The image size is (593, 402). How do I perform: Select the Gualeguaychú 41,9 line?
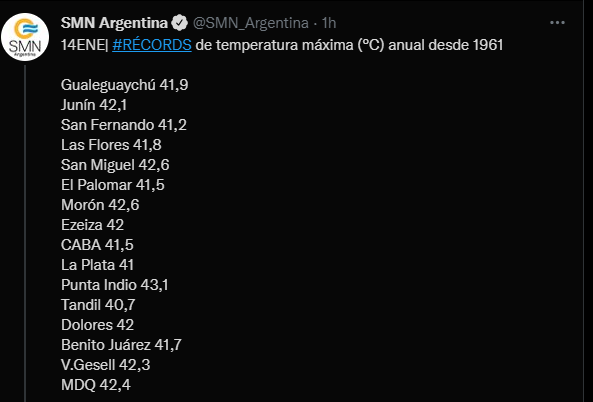[x=124, y=85]
